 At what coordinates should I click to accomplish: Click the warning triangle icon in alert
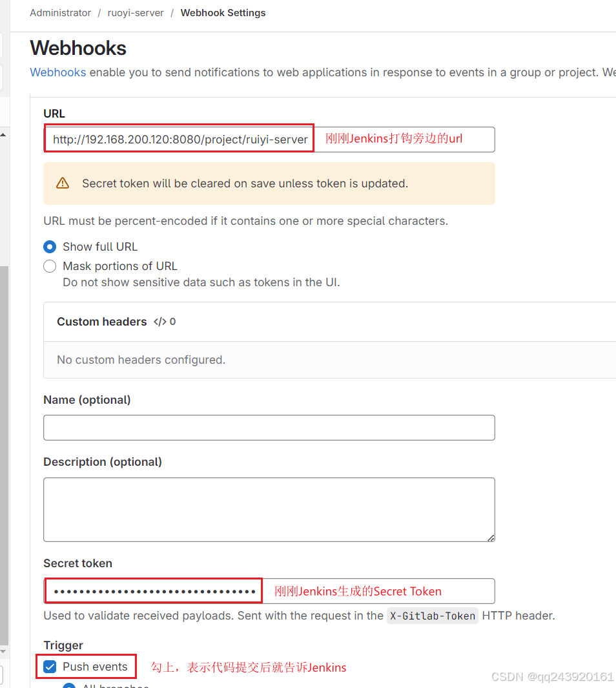tap(63, 183)
